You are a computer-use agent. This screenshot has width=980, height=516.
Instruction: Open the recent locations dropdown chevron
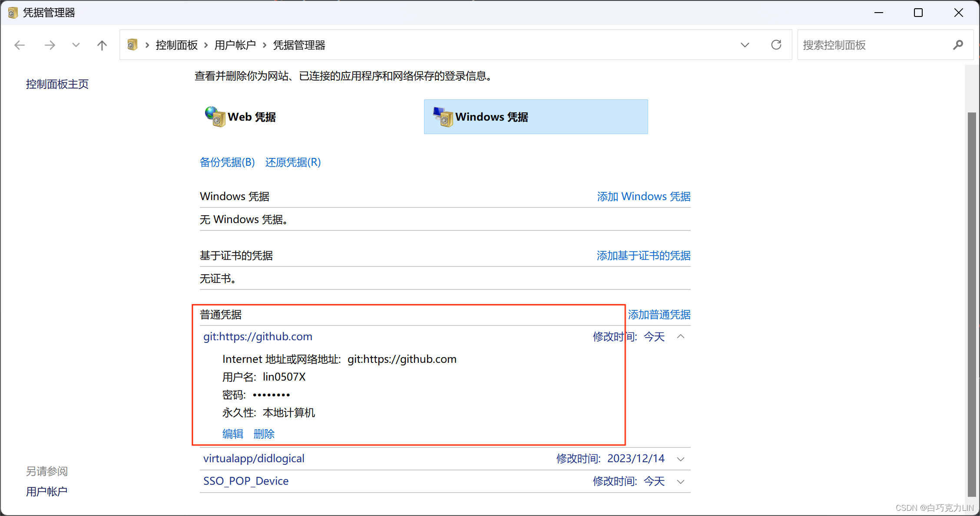point(76,45)
